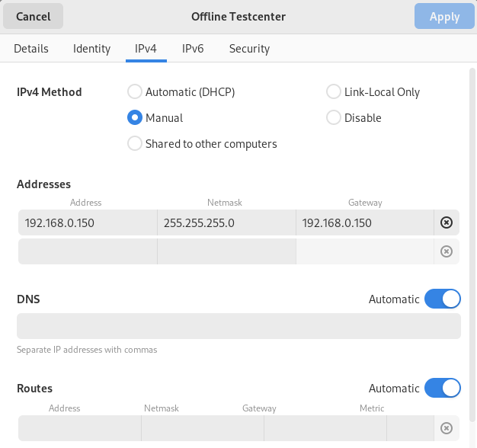This screenshot has height=448, width=477.
Task: Select Shared to other computers
Action: 135,143
